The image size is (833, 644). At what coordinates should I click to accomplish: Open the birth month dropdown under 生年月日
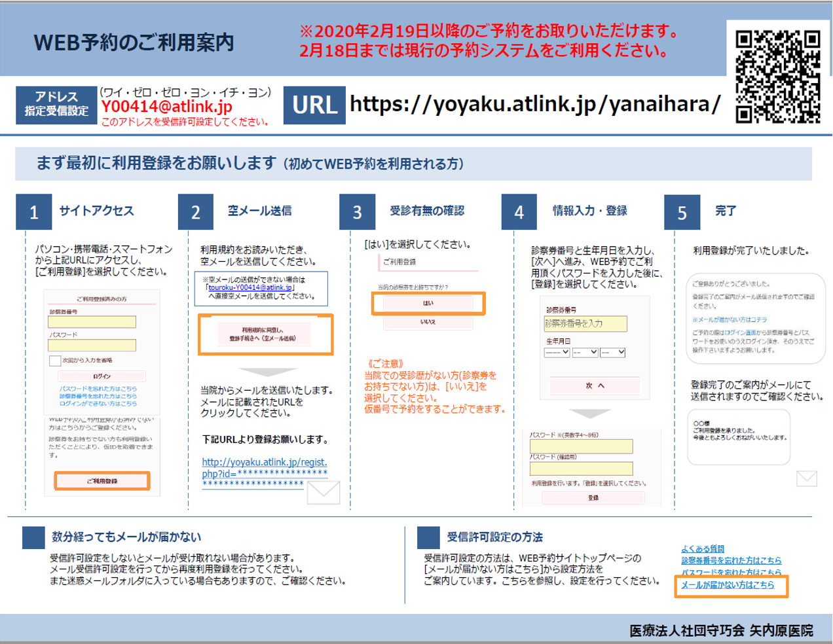tap(585, 352)
